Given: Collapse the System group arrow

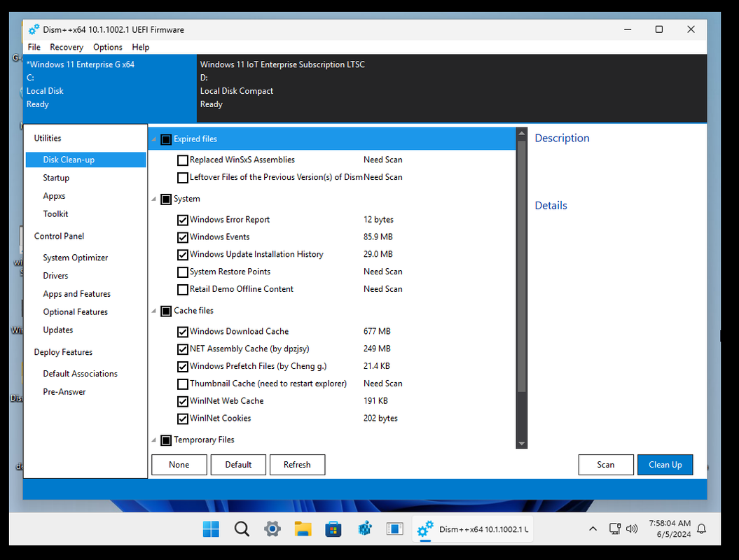Looking at the screenshot, I should pos(153,199).
